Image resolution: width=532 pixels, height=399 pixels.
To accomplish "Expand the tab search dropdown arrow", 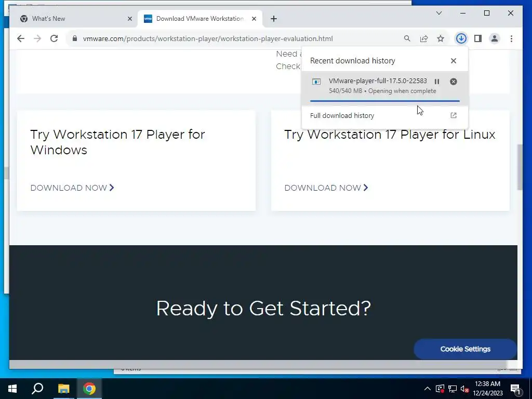I will [x=438, y=13].
